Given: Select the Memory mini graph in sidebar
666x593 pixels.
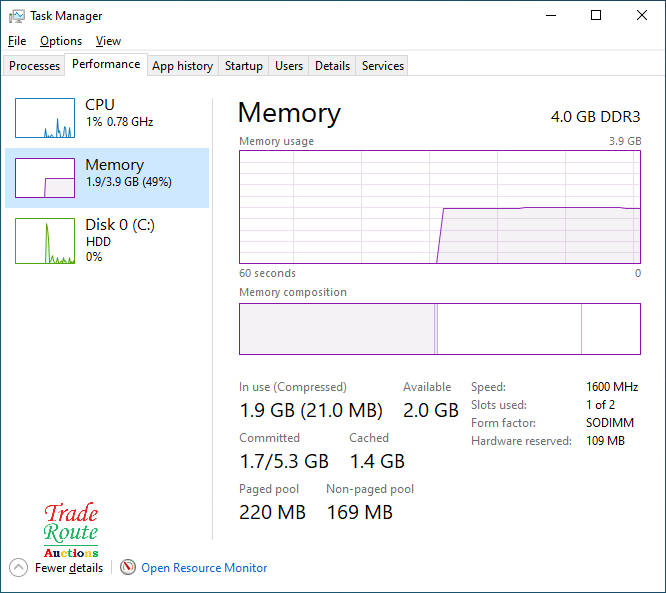Looking at the screenshot, I should pyautogui.click(x=45, y=178).
